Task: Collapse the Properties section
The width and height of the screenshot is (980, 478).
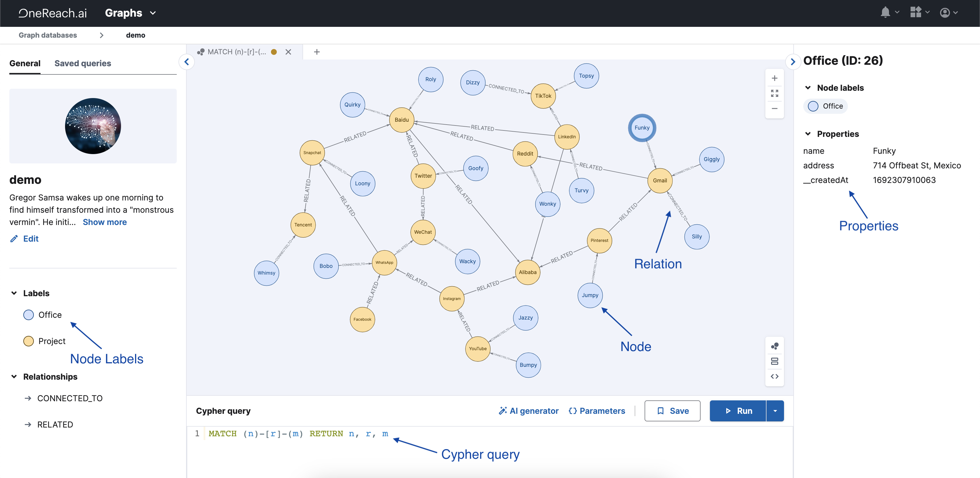Action: tap(808, 134)
